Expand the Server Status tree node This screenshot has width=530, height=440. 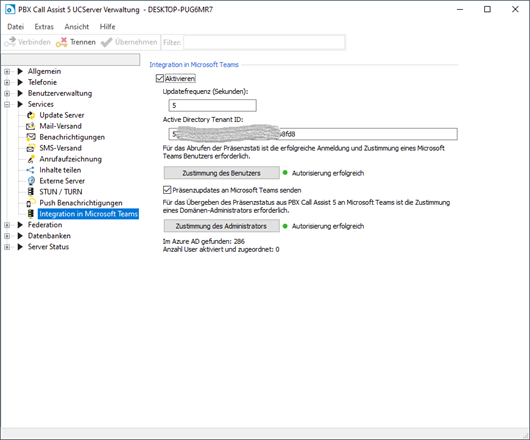point(7,247)
